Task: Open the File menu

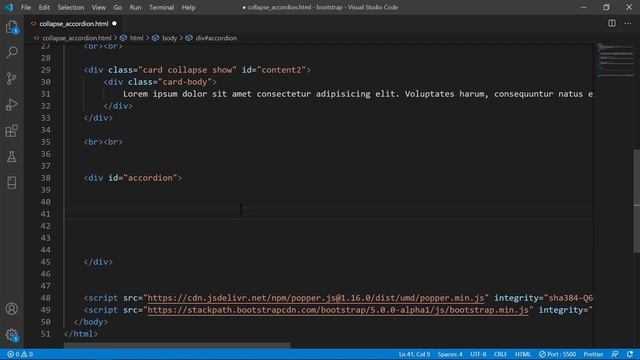Action: (26, 7)
